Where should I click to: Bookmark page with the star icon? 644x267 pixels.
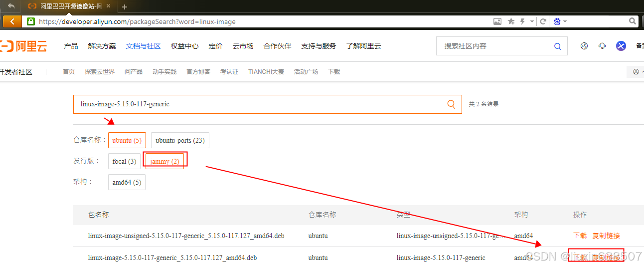click(x=511, y=21)
